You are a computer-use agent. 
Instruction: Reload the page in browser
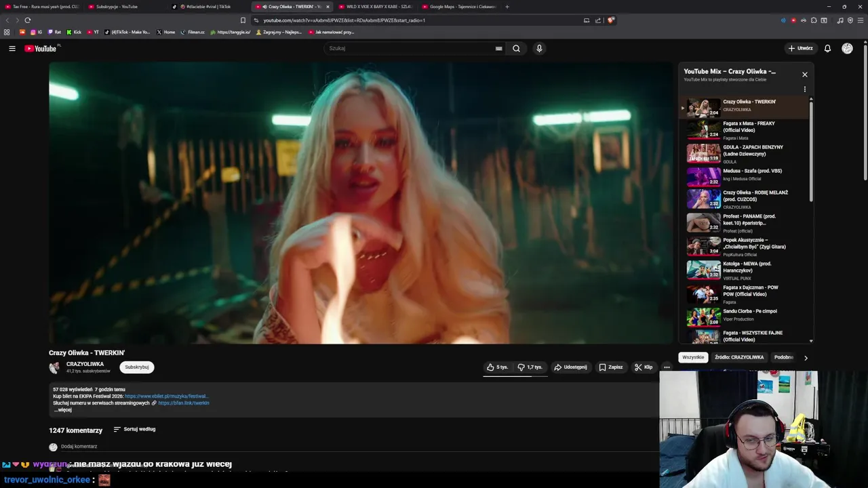[x=27, y=20]
